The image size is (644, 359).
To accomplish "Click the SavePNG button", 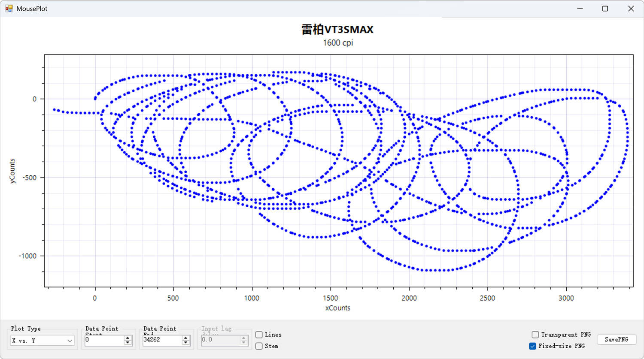I will click(616, 339).
